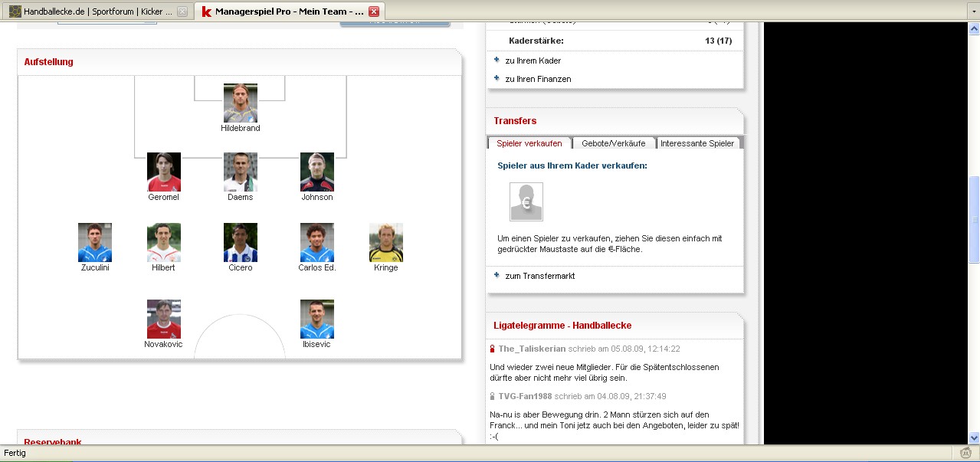The width and height of the screenshot is (980, 462).
Task: Select the Spieler verkaufen tab
Action: coord(529,143)
